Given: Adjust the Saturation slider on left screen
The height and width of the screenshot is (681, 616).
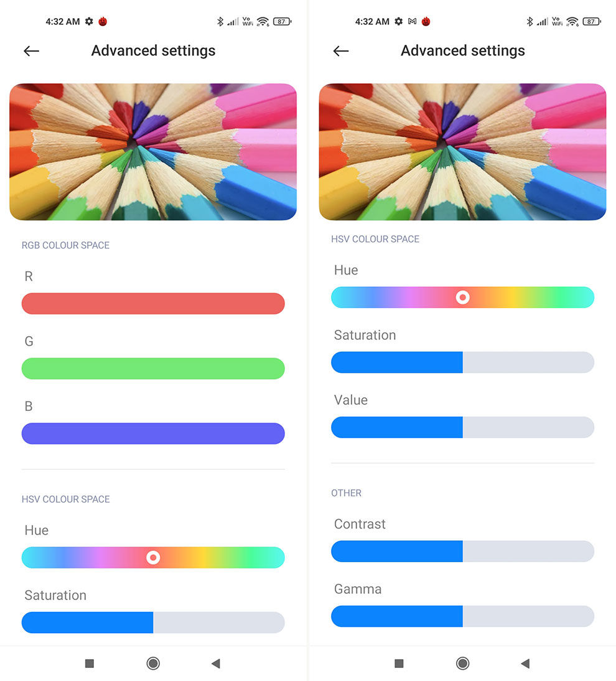Looking at the screenshot, I should (153, 622).
